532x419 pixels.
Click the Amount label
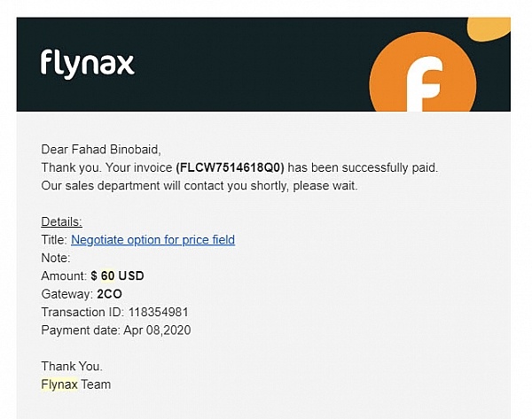[64, 275]
